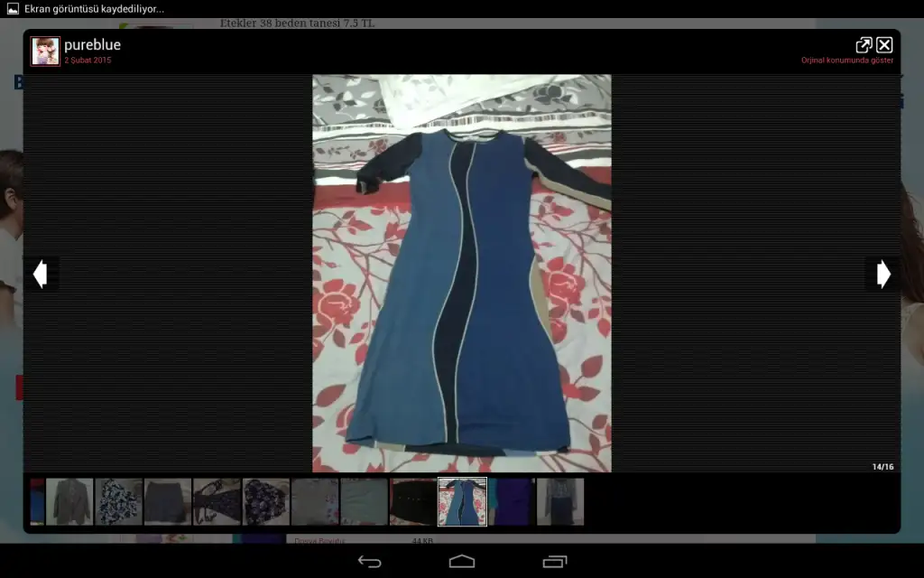Close the image viewer with the X icon
The height and width of the screenshot is (578, 924).
(884, 45)
